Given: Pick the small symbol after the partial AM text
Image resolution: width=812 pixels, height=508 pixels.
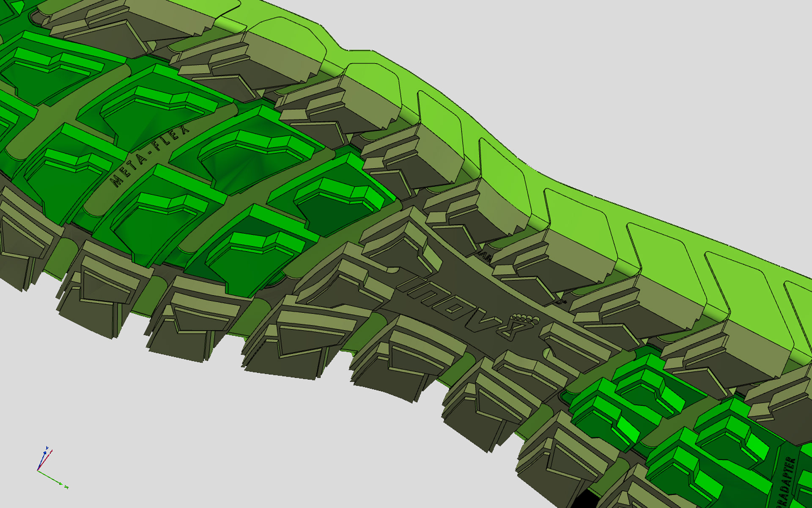Looking at the screenshot, I should click(562, 302).
